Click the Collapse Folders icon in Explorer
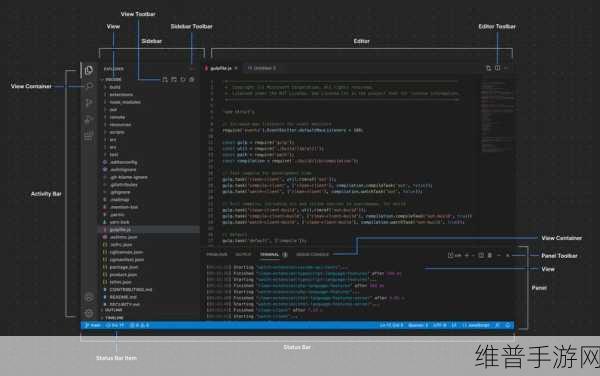 point(192,80)
